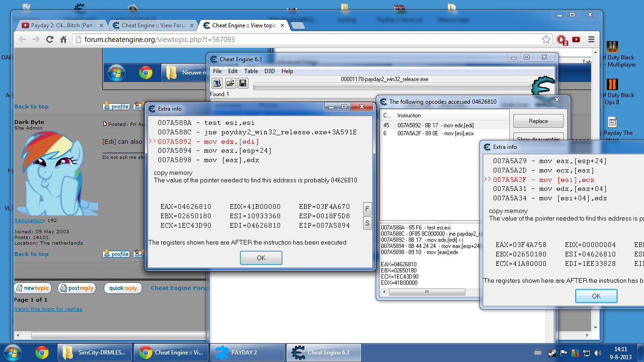The width and height of the screenshot is (644, 362).
Task: Open the D3D menu in Cheat Engine
Action: (x=269, y=71)
